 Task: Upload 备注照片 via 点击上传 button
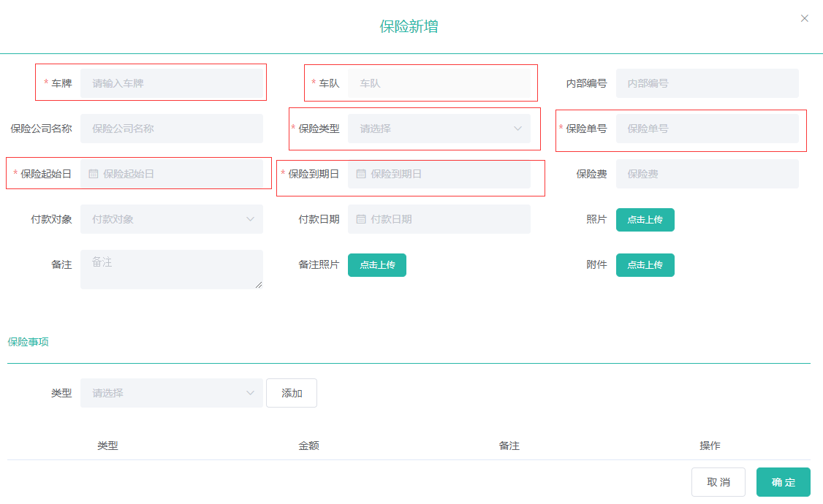tap(376, 265)
